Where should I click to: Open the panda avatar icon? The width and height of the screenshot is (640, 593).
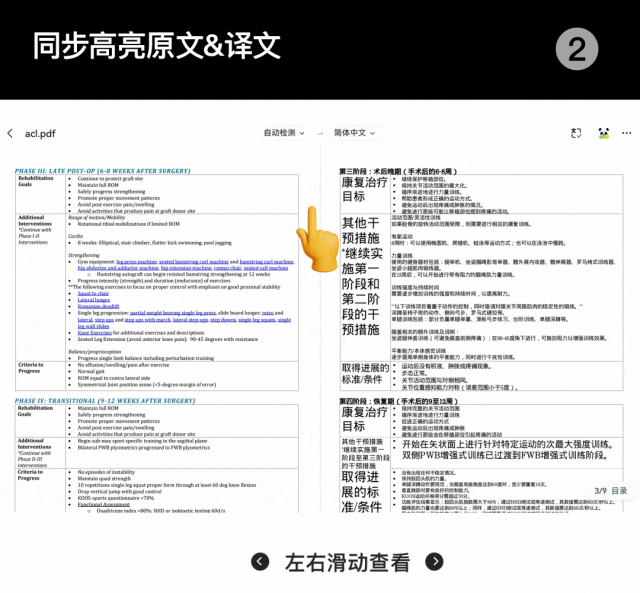pyautogui.click(x=603, y=133)
